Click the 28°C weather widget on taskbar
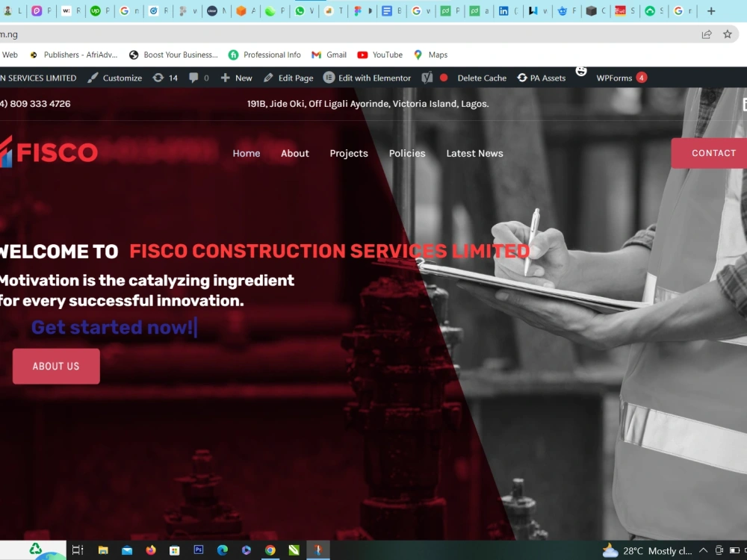Viewport: 747px width, 560px height. click(647, 550)
